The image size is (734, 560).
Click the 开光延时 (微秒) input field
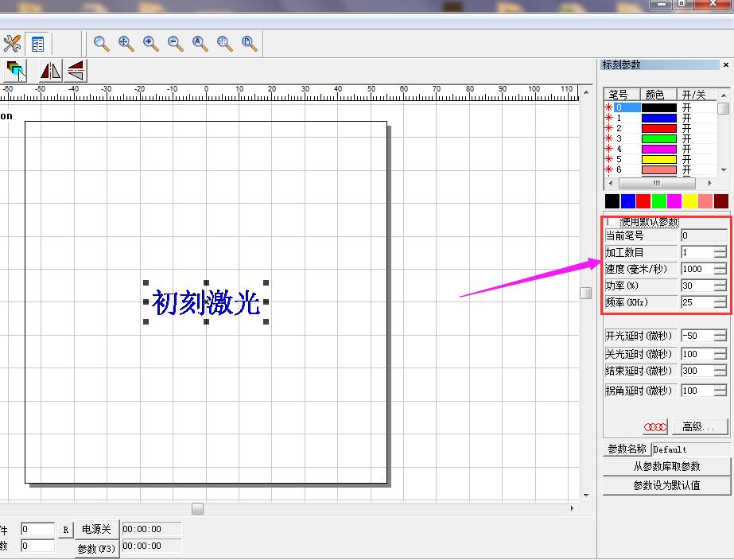point(697,336)
